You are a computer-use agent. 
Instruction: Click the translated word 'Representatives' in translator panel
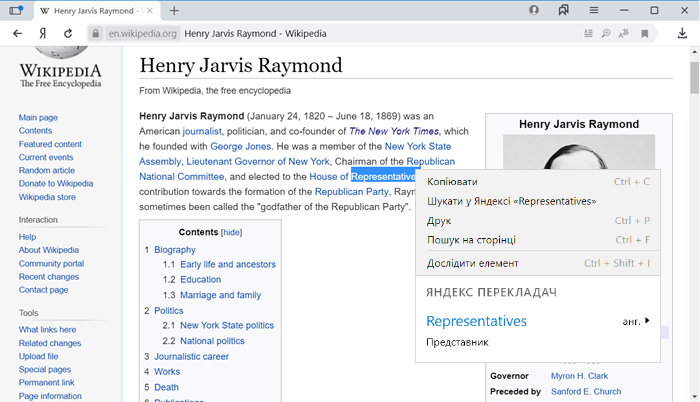(x=476, y=321)
